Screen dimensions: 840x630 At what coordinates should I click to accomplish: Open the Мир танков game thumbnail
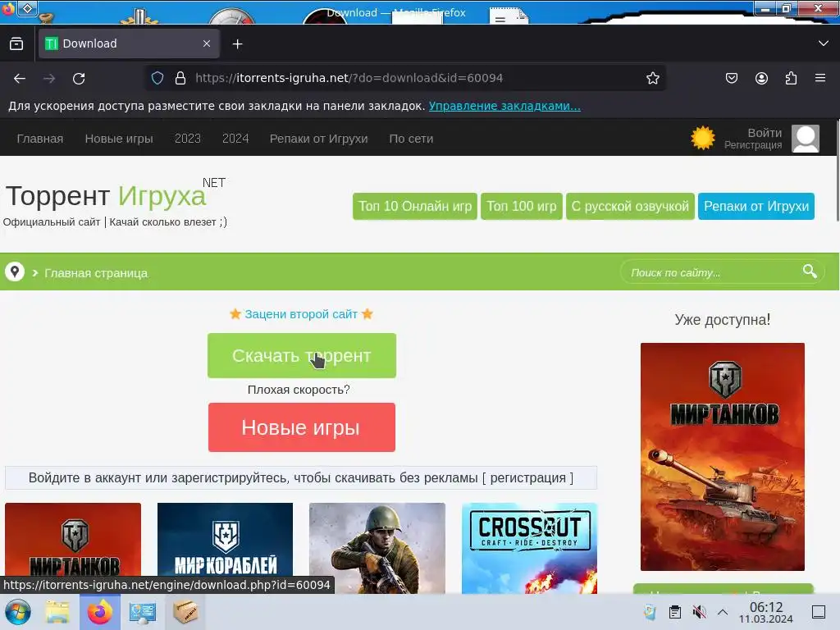click(x=73, y=547)
